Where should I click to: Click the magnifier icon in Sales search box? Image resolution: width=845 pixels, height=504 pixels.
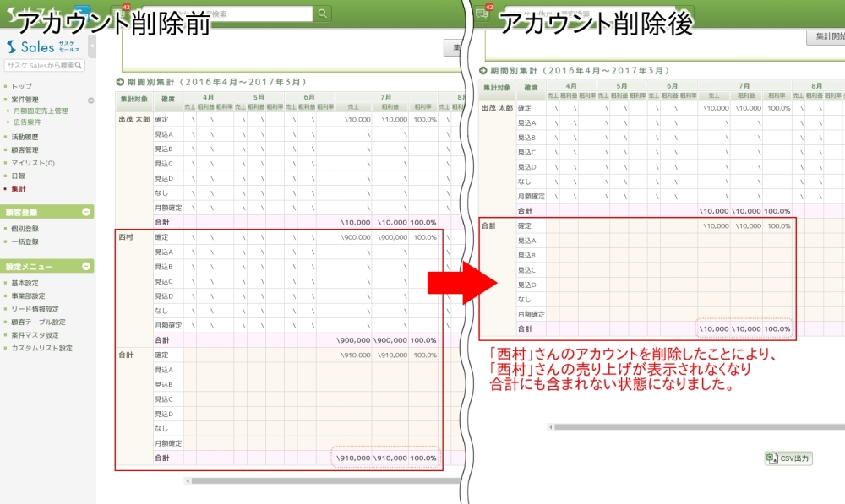(x=79, y=66)
